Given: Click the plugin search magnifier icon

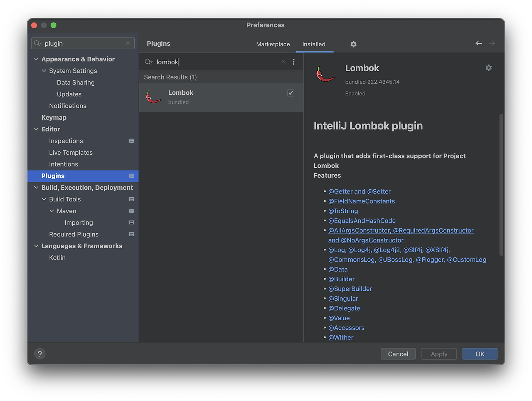Looking at the screenshot, I should point(148,62).
